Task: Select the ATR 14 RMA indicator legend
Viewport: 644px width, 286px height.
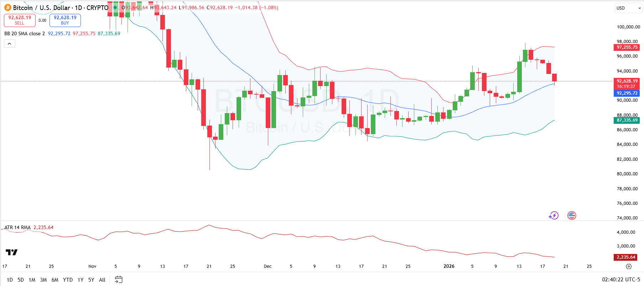Action: 17,227
